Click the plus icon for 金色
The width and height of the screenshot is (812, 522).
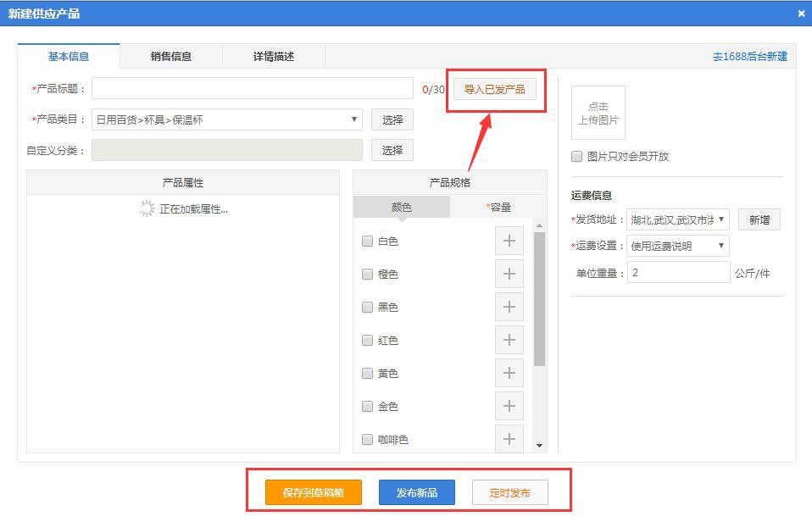click(509, 407)
